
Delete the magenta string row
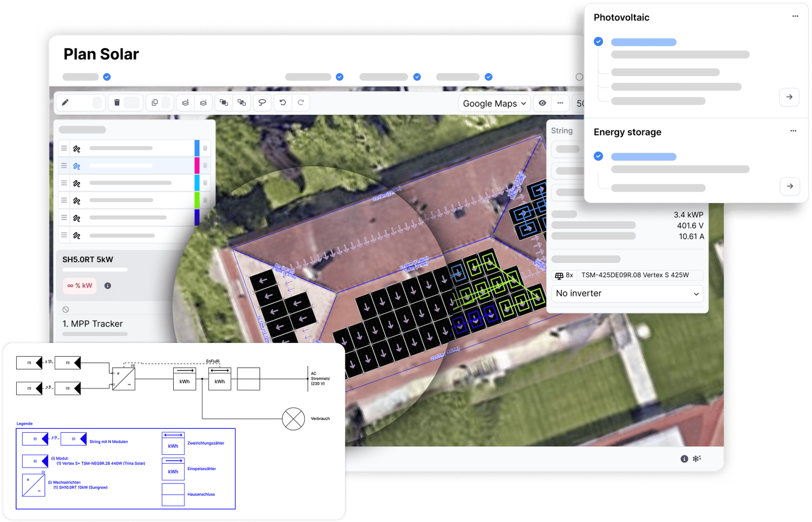click(x=205, y=166)
